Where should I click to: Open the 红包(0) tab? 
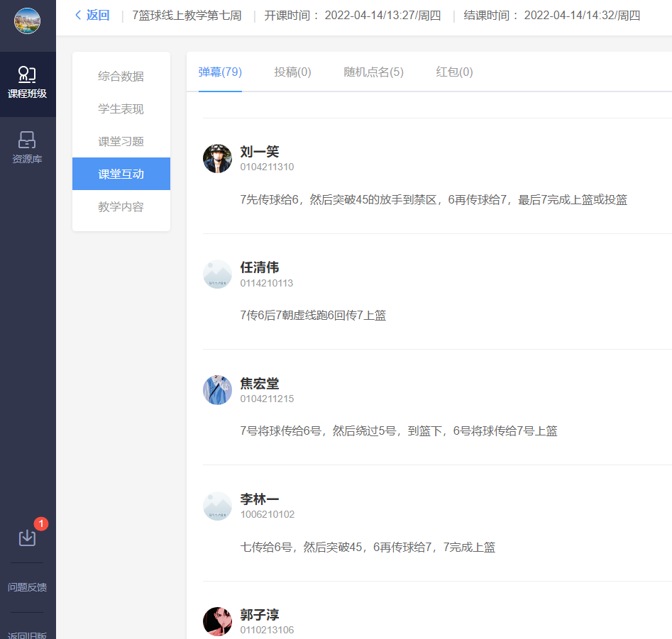[x=454, y=72]
